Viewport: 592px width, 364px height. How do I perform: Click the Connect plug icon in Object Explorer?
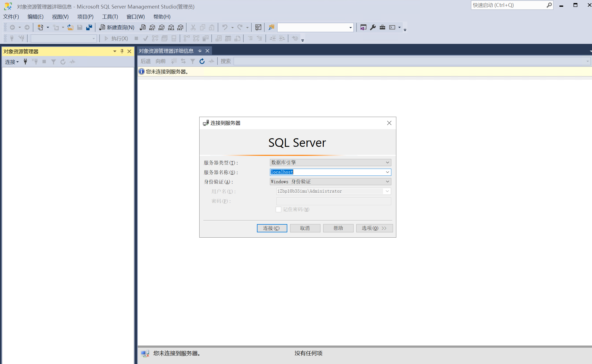pyautogui.click(x=25, y=62)
